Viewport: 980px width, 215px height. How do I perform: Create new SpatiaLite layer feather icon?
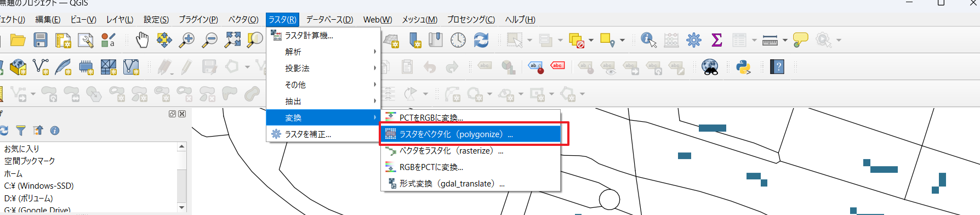[63, 67]
